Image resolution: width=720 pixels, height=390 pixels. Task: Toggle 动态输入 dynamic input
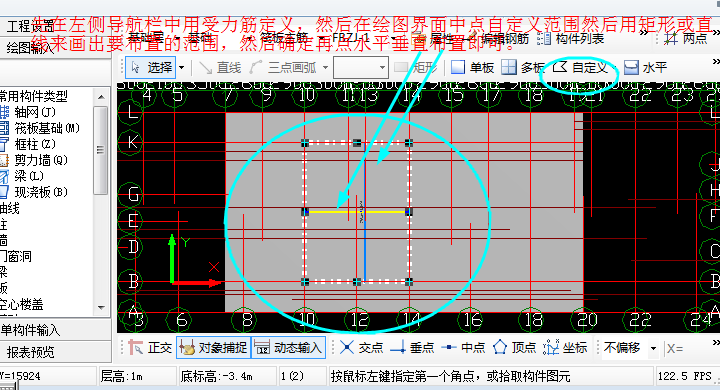[x=289, y=348]
